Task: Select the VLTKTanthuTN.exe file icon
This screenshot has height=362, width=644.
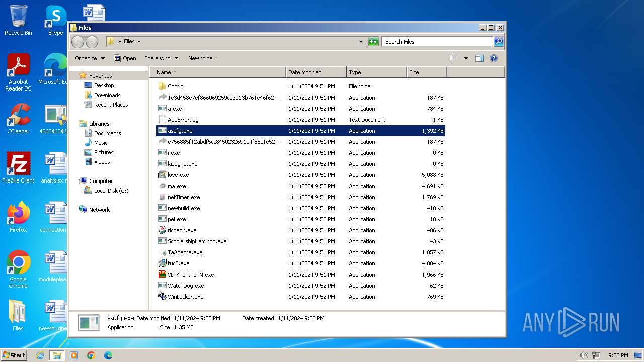Action: point(162,275)
